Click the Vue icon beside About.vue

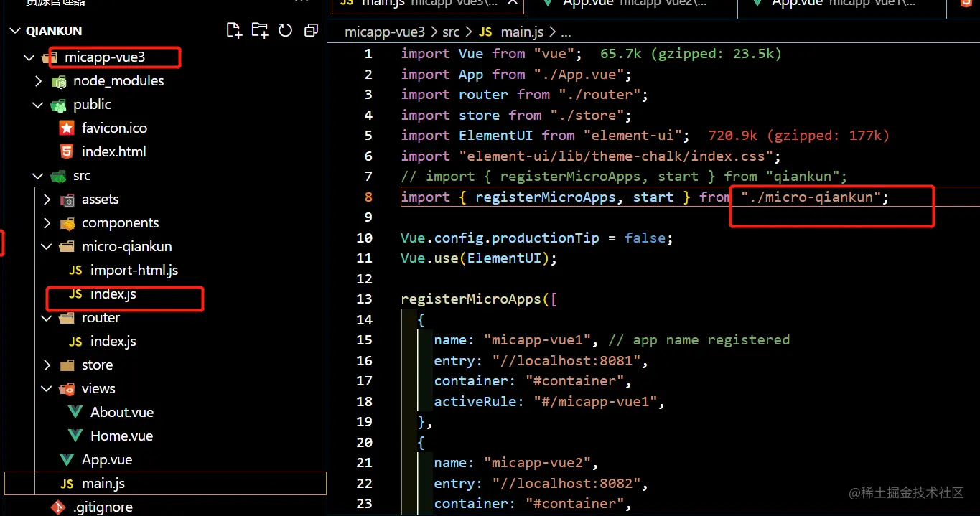point(75,413)
